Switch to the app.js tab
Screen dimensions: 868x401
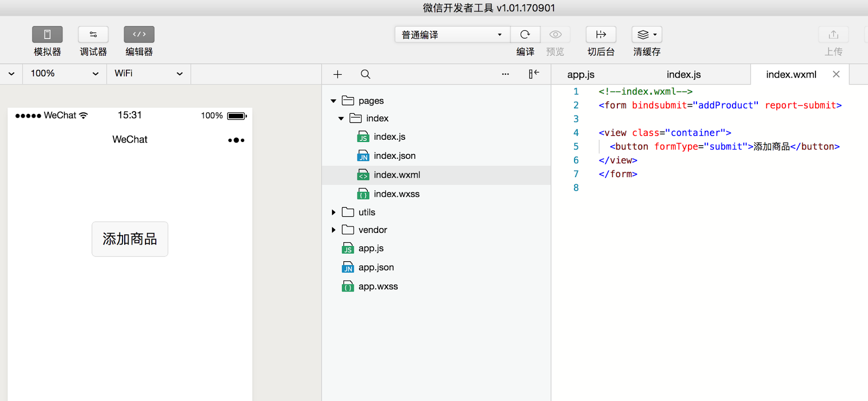(x=580, y=75)
